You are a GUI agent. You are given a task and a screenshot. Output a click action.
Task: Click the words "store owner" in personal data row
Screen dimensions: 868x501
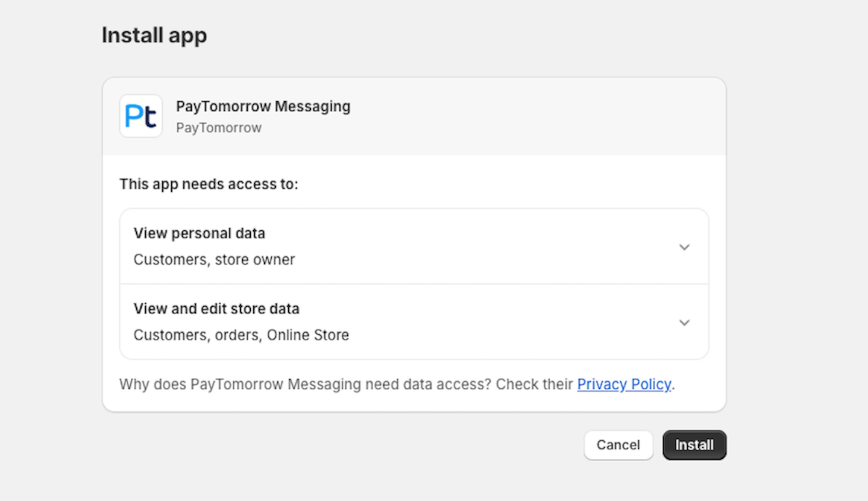click(255, 260)
